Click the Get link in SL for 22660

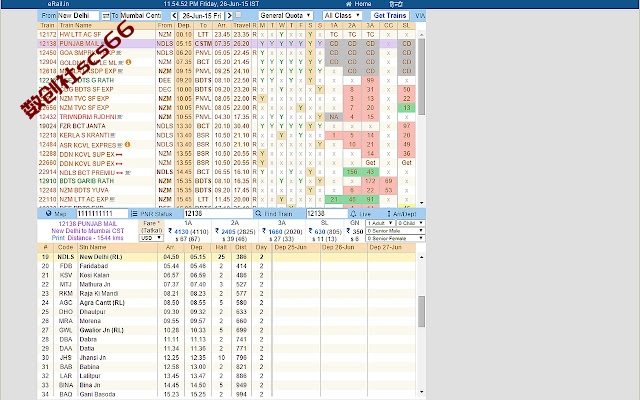[407, 163]
